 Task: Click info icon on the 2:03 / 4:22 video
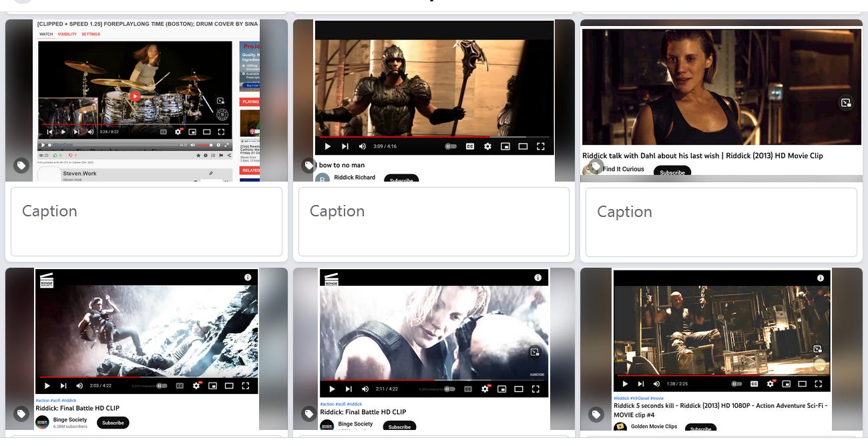tap(248, 277)
